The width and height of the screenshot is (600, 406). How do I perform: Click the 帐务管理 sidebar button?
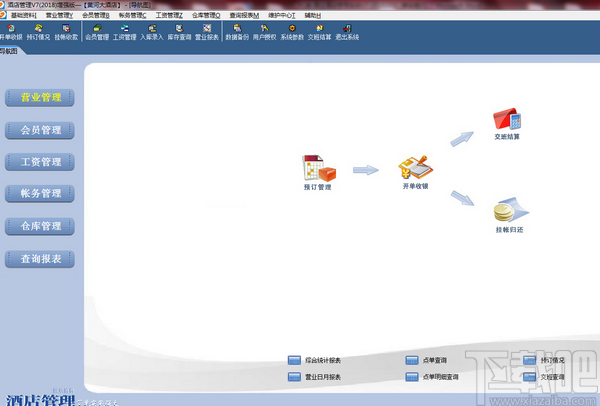pyautogui.click(x=40, y=194)
